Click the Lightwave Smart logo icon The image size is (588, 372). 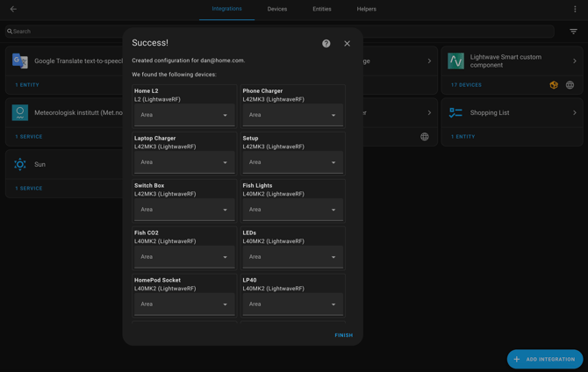455,61
